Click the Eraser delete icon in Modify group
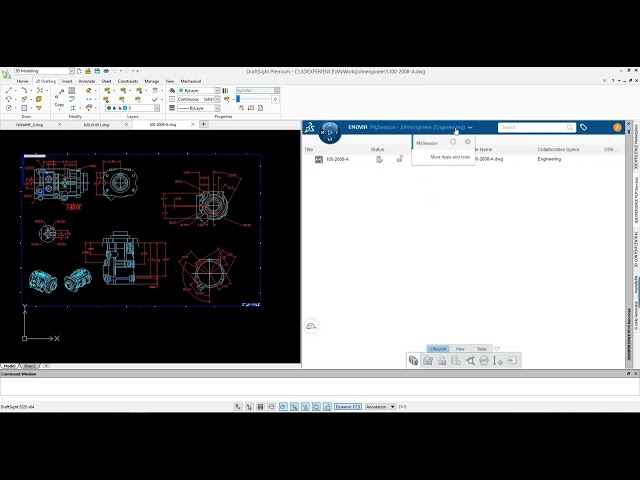Screen dimensions: 640x480 pyautogui.click(x=89, y=90)
